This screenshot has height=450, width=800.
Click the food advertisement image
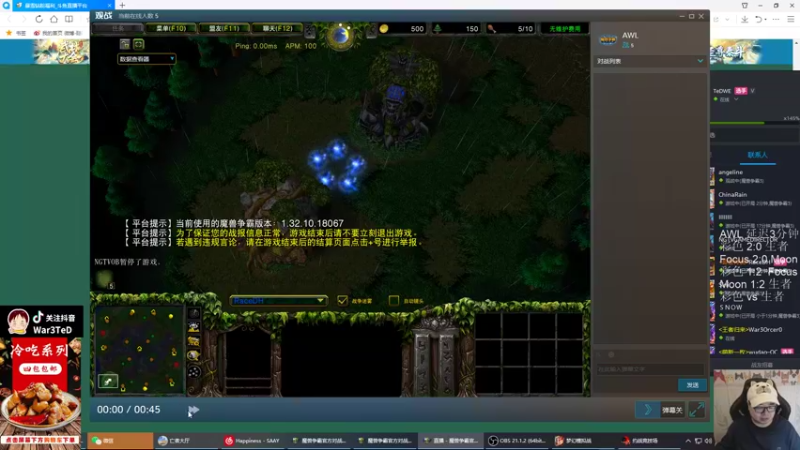[x=41, y=391]
